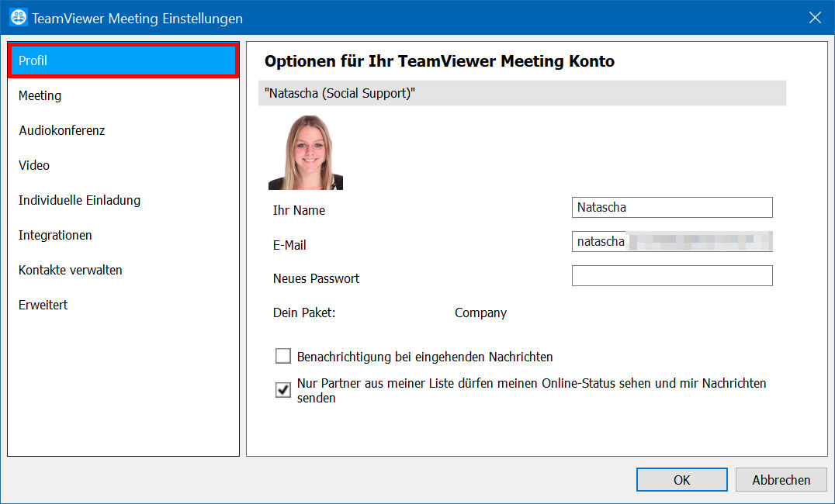Select the Profil category

click(x=123, y=60)
